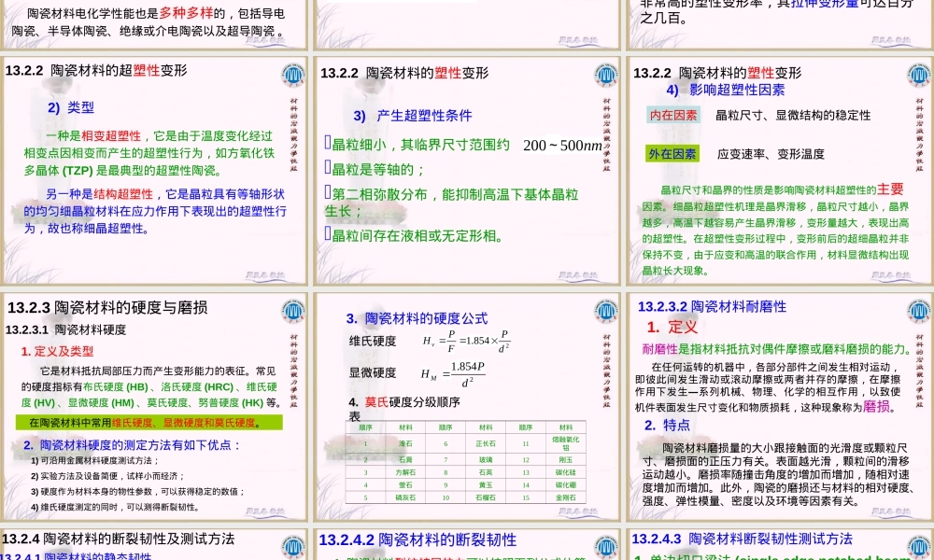Click the heading 2. 陶瓷材料硬度的测定方法有如下优点
This screenshot has height=560, width=934.
point(133,445)
